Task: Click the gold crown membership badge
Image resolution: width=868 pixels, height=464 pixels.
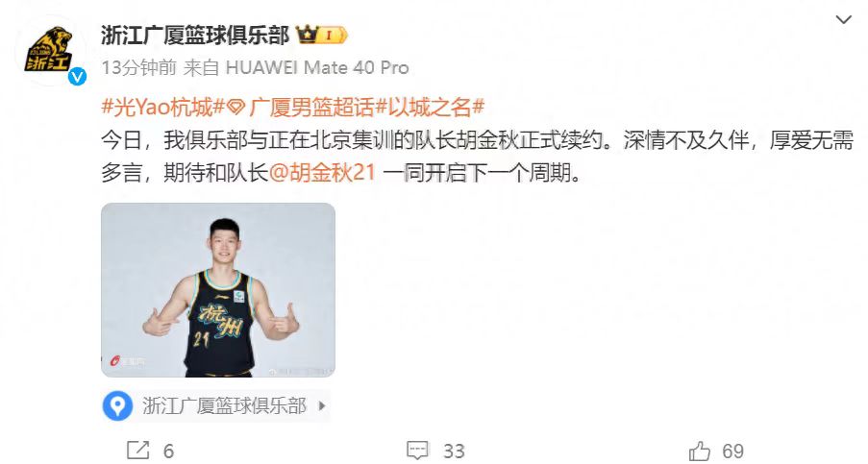Action: tap(321, 36)
